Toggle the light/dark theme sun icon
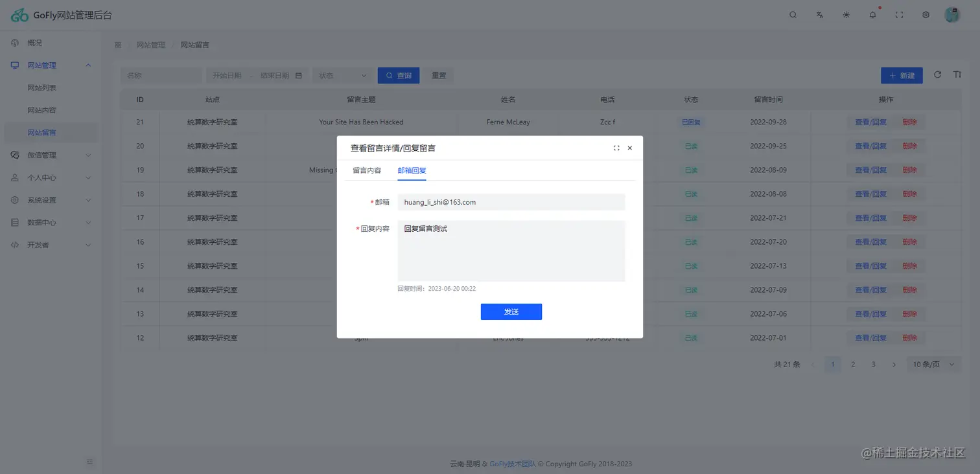This screenshot has width=980, height=474. click(x=846, y=15)
